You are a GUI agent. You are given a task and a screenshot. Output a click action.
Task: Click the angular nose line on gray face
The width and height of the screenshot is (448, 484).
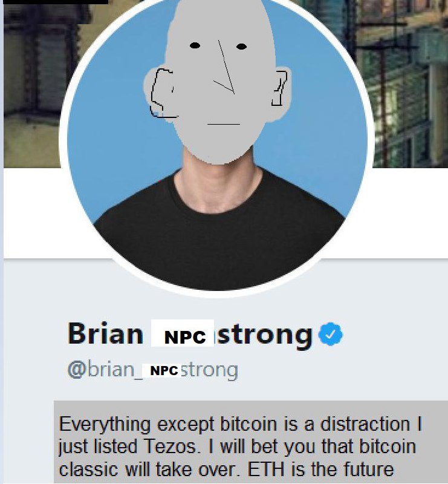224,67
